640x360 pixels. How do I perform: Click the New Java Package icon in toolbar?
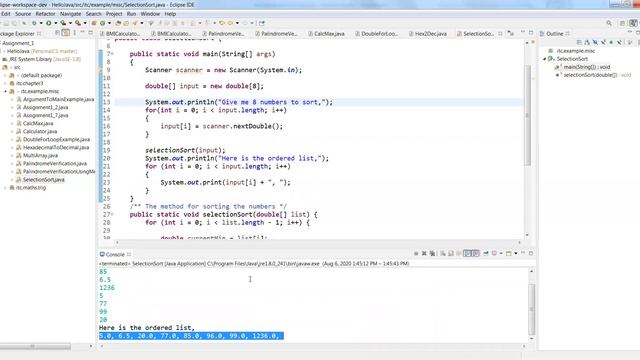tap(93, 23)
